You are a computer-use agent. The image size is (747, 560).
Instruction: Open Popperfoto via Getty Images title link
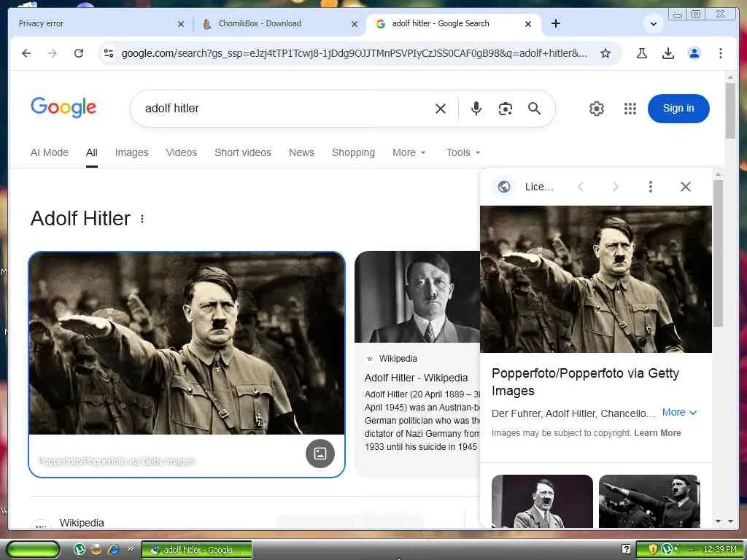(585, 382)
